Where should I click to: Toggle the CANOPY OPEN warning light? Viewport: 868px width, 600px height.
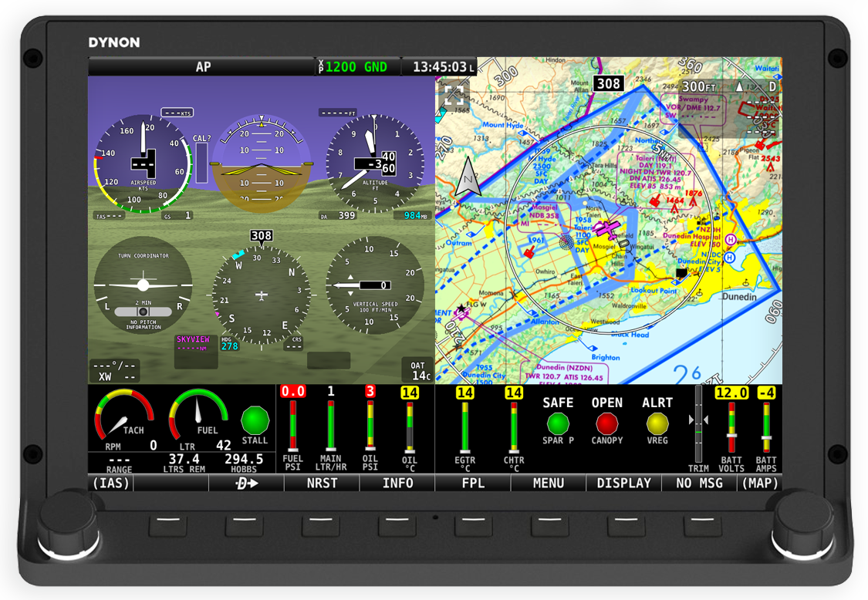click(x=607, y=423)
